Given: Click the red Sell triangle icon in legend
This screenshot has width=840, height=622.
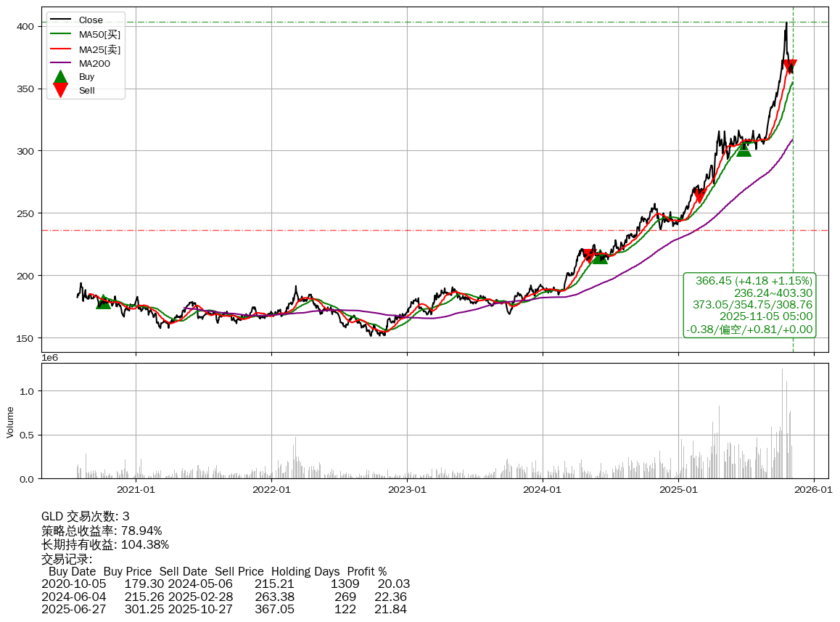Looking at the screenshot, I should [61, 91].
